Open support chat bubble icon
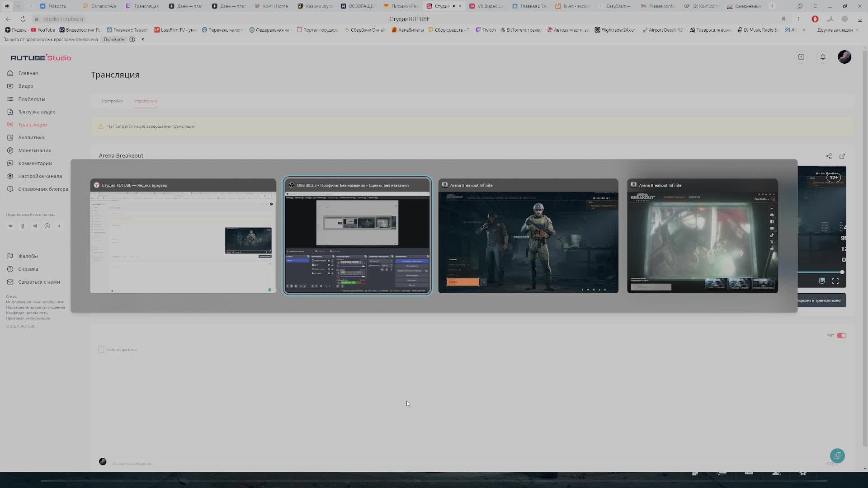868x488 pixels. 837,455
